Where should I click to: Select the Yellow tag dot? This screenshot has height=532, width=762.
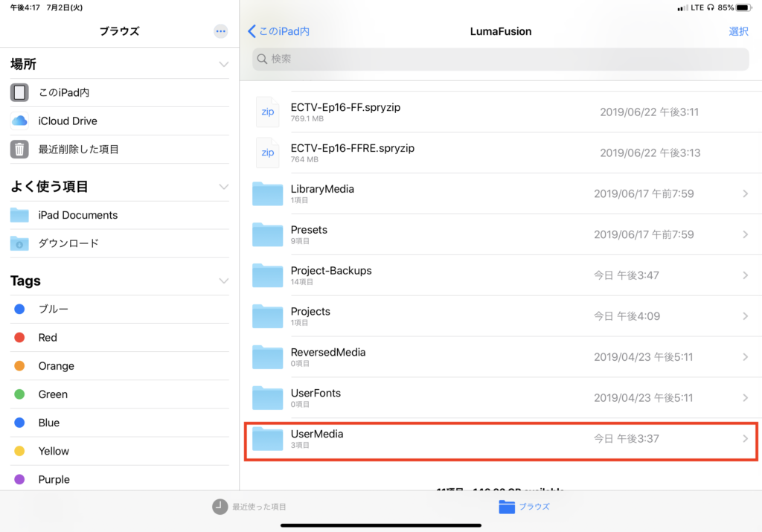coord(19,451)
